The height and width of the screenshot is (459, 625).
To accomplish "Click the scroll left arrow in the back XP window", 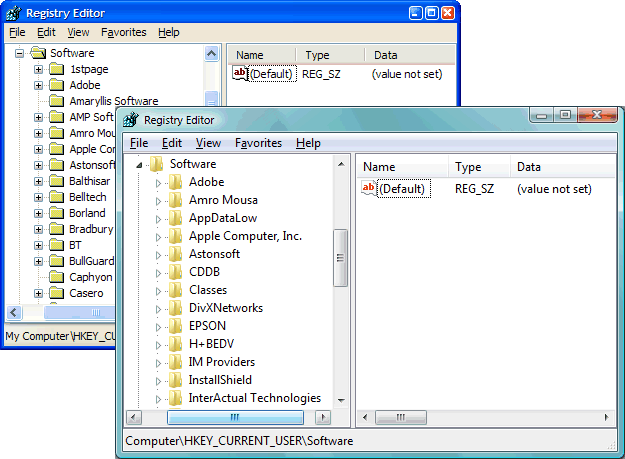I will point(14,312).
